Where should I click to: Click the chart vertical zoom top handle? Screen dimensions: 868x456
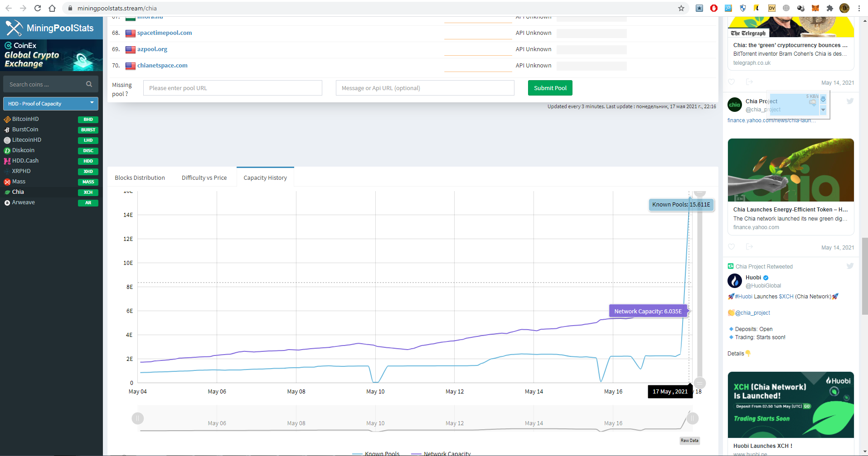pos(700,193)
